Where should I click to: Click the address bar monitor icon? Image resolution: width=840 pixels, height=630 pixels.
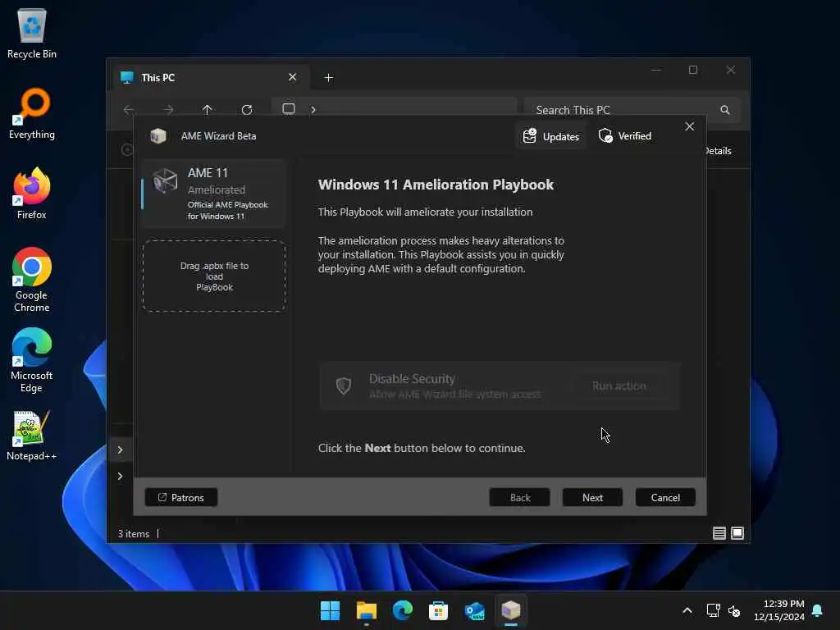tap(289, 109)
